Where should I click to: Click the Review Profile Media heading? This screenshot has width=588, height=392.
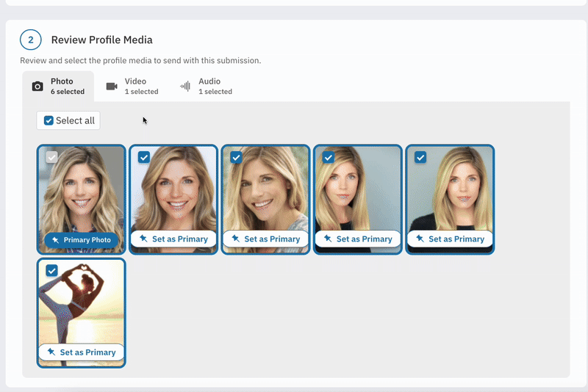(x=102, y=40)
